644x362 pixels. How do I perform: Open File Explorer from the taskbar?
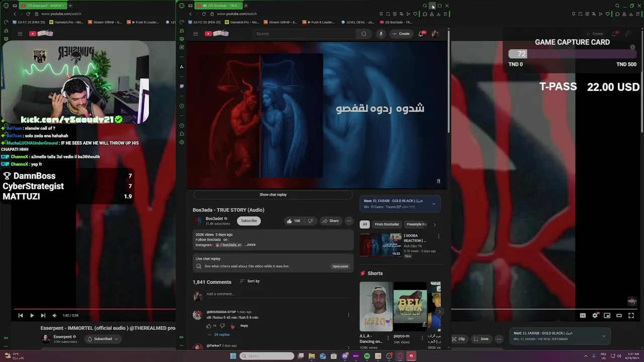tap(311, 356)
